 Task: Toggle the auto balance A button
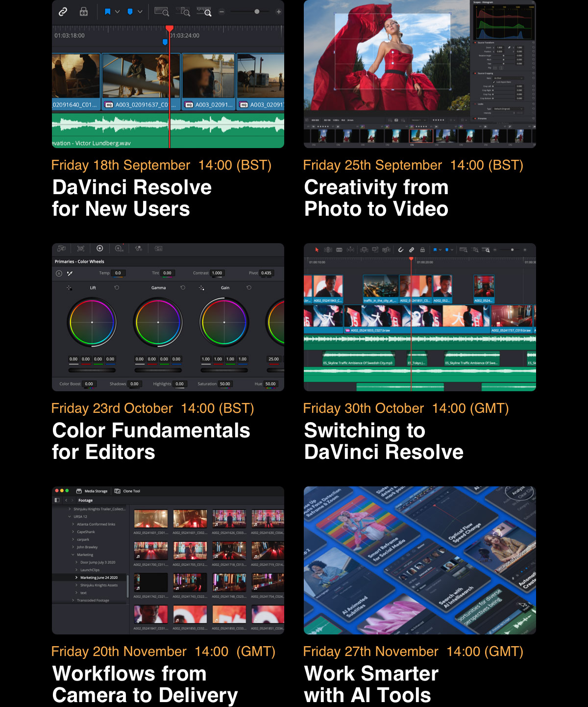pos(59,274)
